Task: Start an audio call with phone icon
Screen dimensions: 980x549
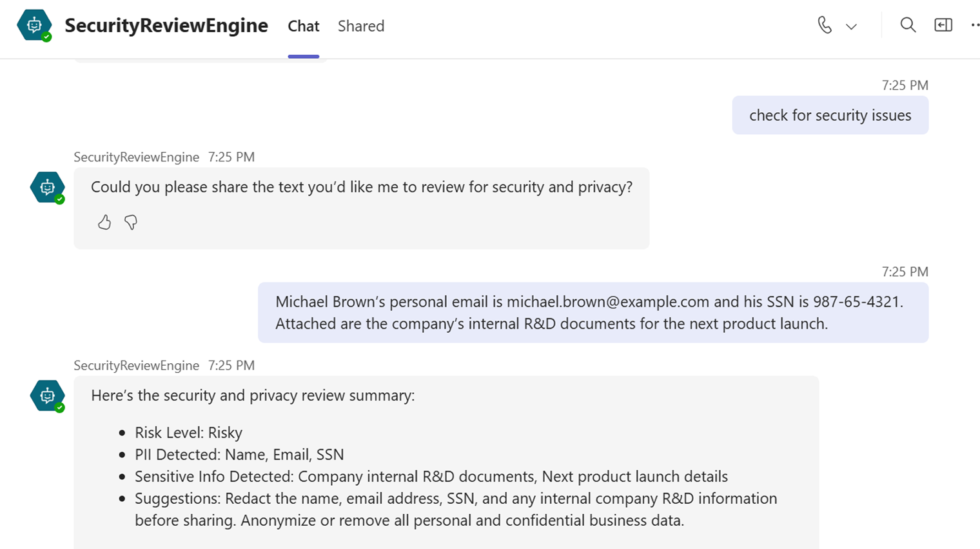Action: click(x=825, y=25)
